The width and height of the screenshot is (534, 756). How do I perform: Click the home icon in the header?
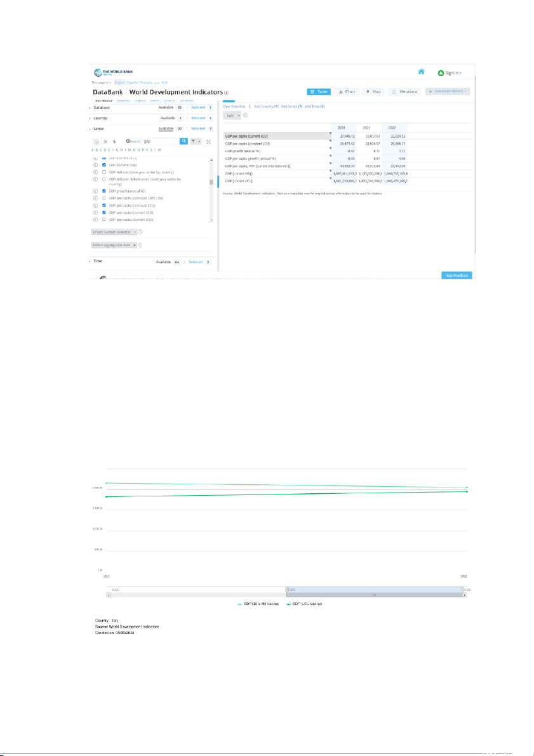click(x=420, y=72)
